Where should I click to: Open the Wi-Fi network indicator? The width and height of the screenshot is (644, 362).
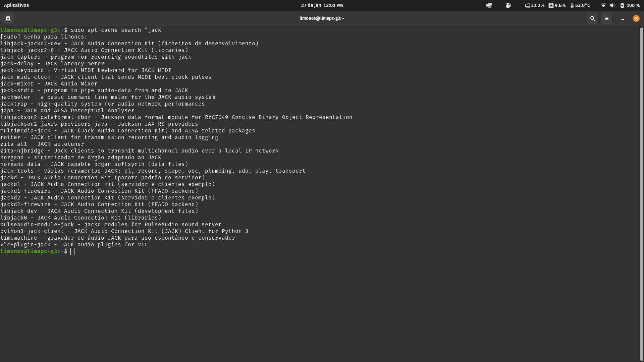pos(603,5)
